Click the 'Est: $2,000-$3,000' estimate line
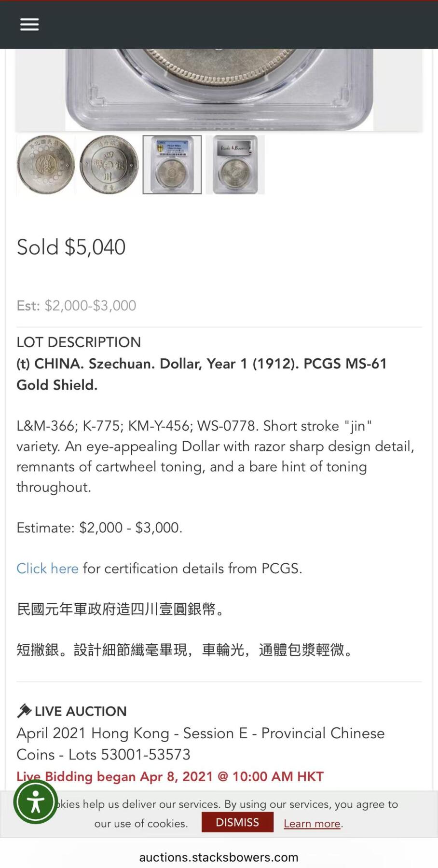Viewport: 438px width, 868px height. point(76,306)
